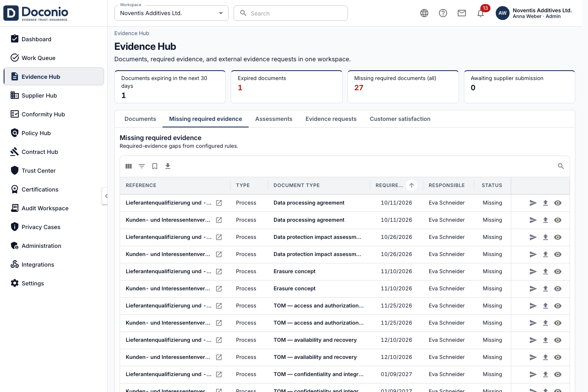Open Integrations in sidebar
The width and height of the screenshot is (588, 392).
(53, 265)
